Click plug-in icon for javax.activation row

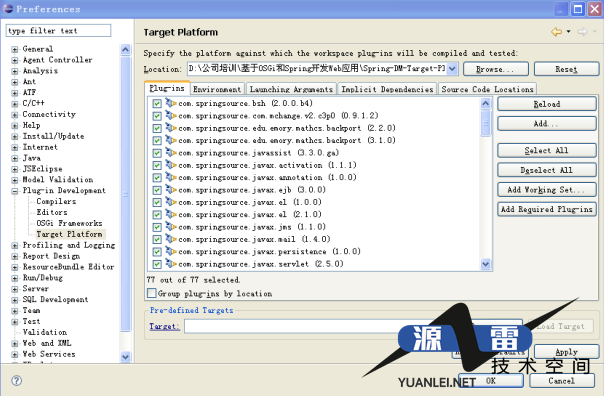click(171, 164)
